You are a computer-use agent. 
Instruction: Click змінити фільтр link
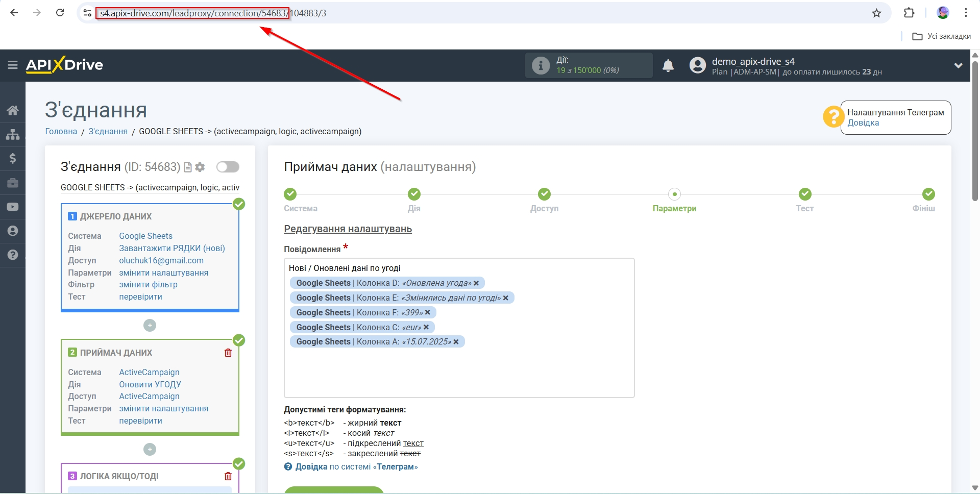(148, 284)
